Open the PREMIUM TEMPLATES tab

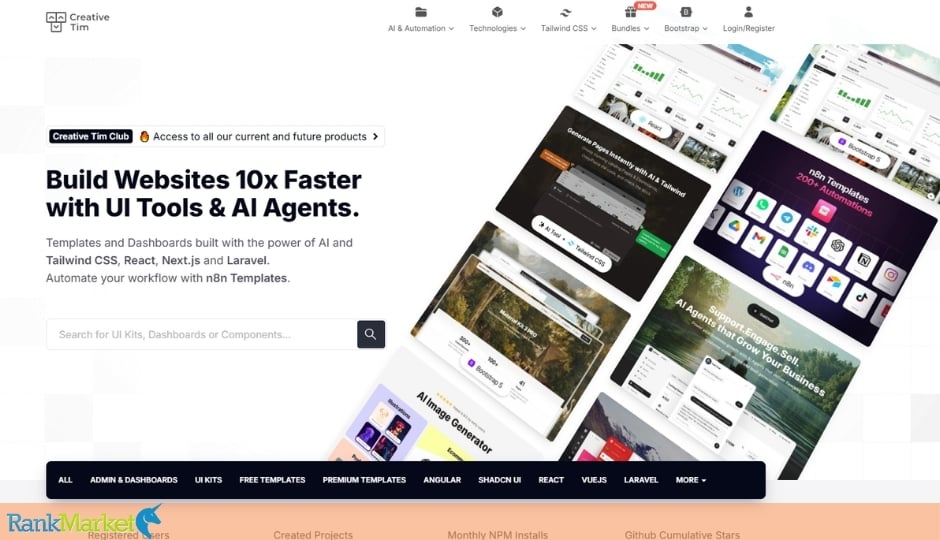coord(364,480)
